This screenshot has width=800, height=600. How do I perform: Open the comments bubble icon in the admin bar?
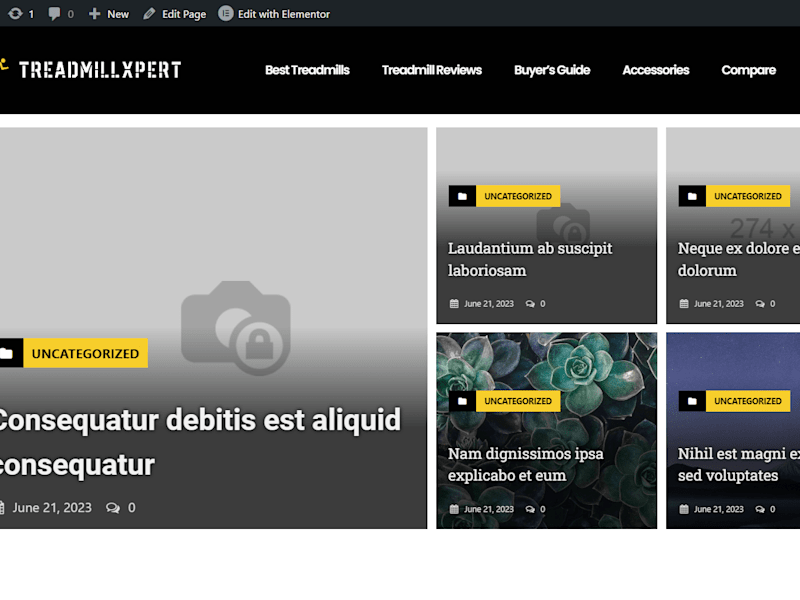click(x=54, y=14)
